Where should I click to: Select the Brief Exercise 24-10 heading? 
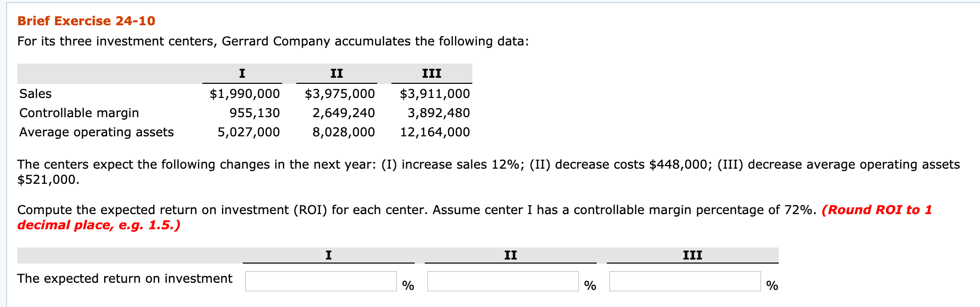pyautogui.click(x=85, y=21)
